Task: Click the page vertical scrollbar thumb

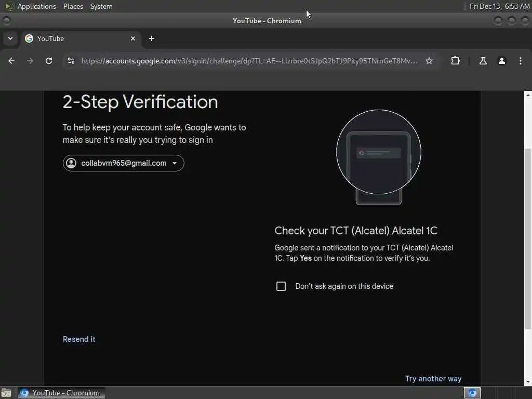Action: (x=528, y=239)
